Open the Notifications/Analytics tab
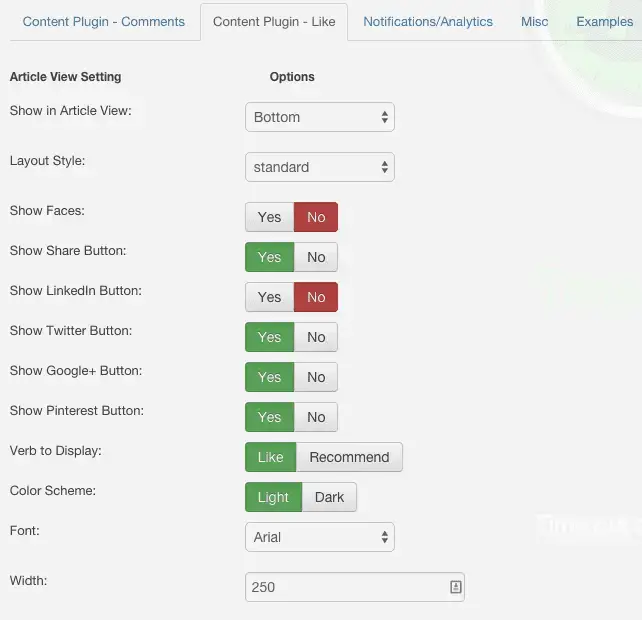 [428, 21]
